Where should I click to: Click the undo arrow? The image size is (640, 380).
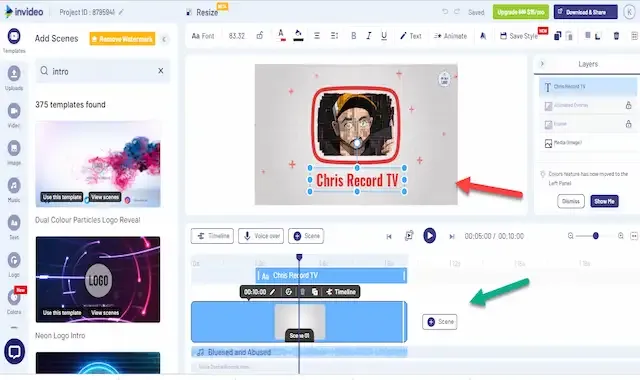tap(444, 12)
